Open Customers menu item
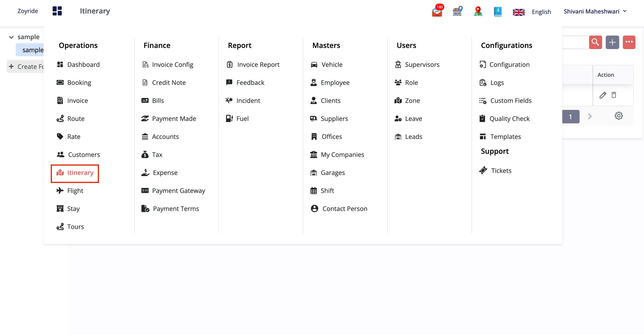This screenshot has height=335, width=644. click(x=79, y=154)
